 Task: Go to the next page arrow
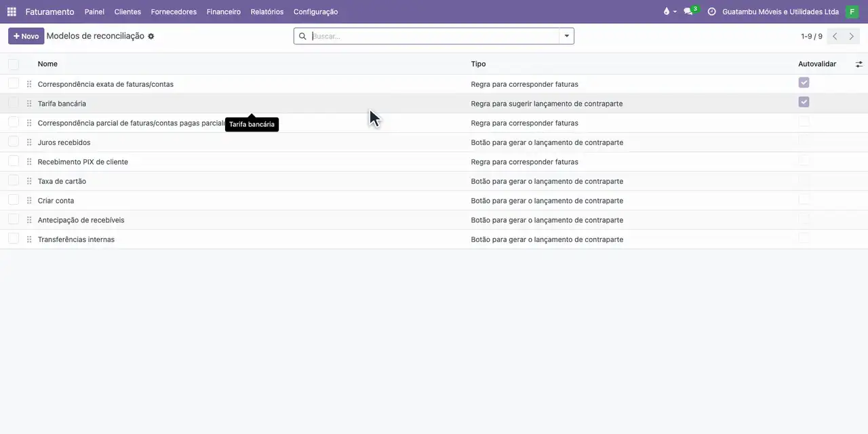click(x=852, y=36)
